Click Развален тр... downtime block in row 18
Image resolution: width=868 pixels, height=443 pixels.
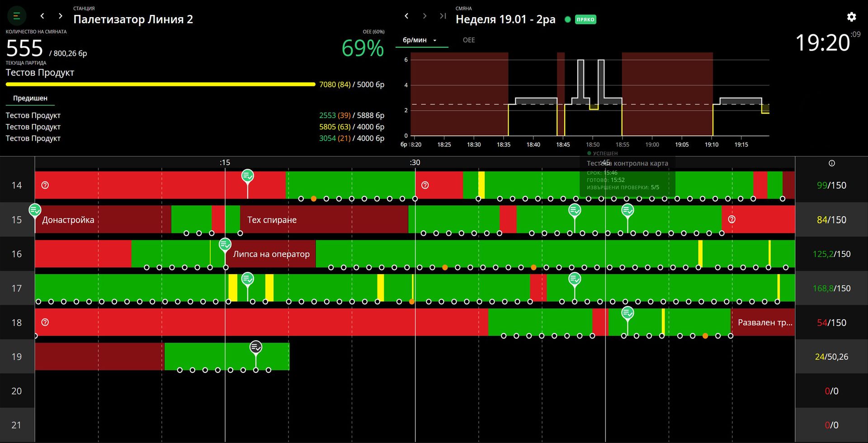pos(763,322)
